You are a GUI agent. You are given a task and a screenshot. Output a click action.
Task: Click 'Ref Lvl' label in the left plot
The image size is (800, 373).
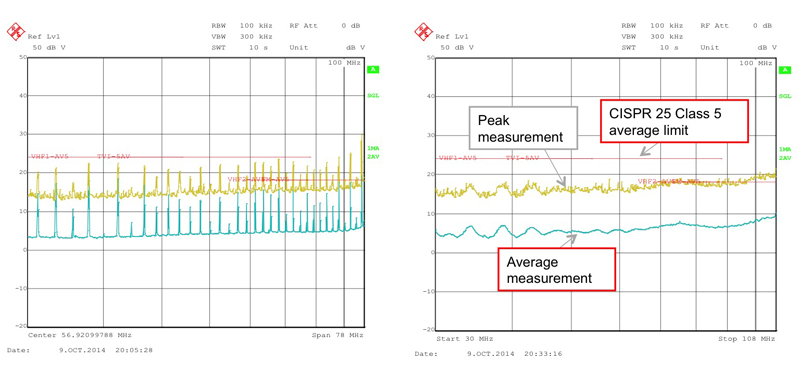click(43, 36)
